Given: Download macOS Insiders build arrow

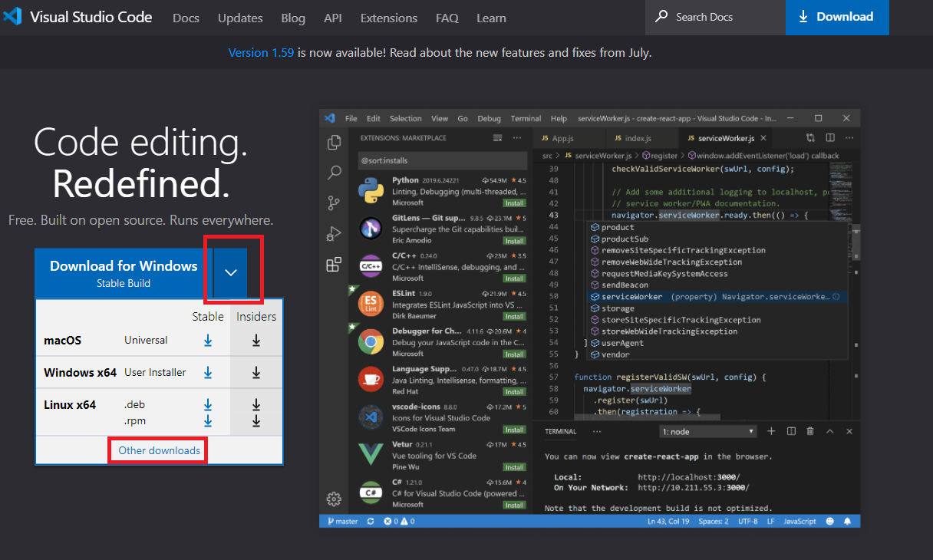Looking at the screenshot, I should [x=256, y=341].
